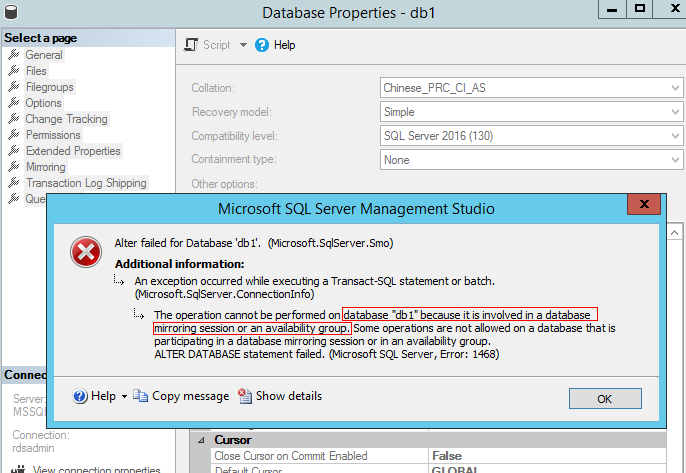Screen dimensions: 686x473
Task: Open the Containment type dropdown
Action: pyautogui.click(x=531, y=160)
